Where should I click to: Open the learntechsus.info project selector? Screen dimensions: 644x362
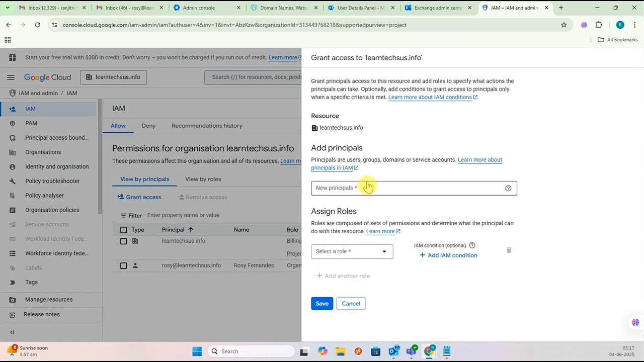pyautogui.click(x=113, y=77)
